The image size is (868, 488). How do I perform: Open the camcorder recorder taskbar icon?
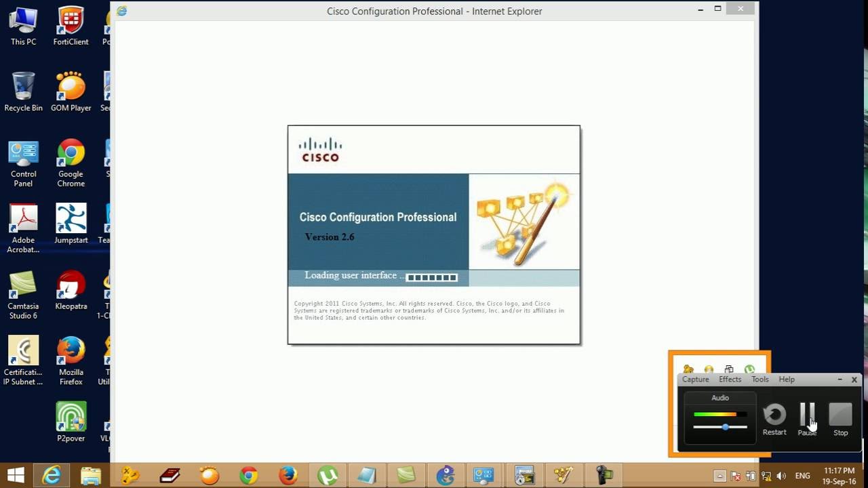pos(604,475)
